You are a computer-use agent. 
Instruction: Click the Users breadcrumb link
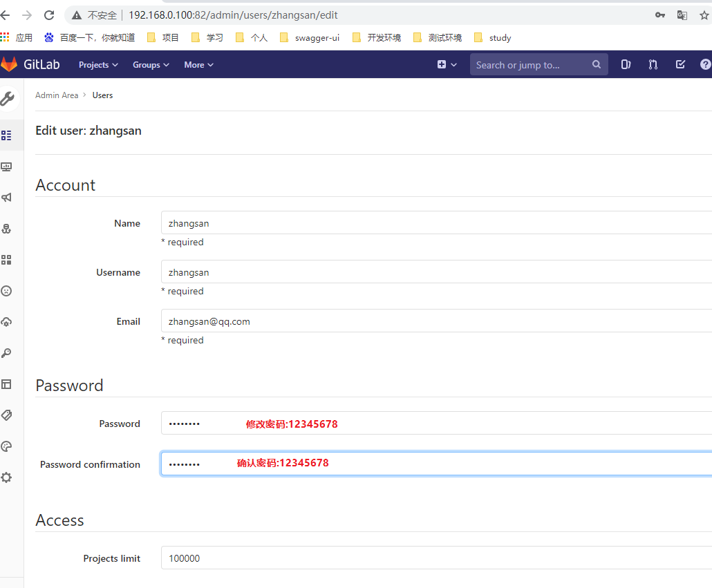[102, 95]
